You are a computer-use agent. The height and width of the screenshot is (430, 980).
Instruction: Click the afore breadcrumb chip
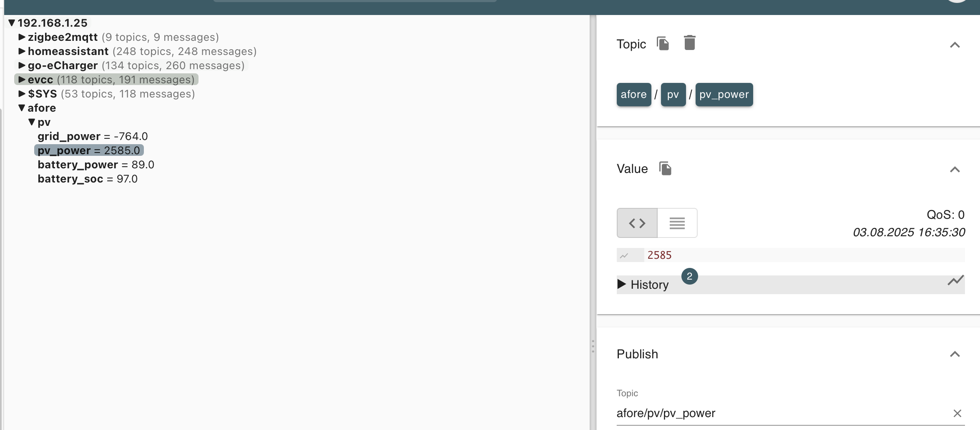point(633,95)
